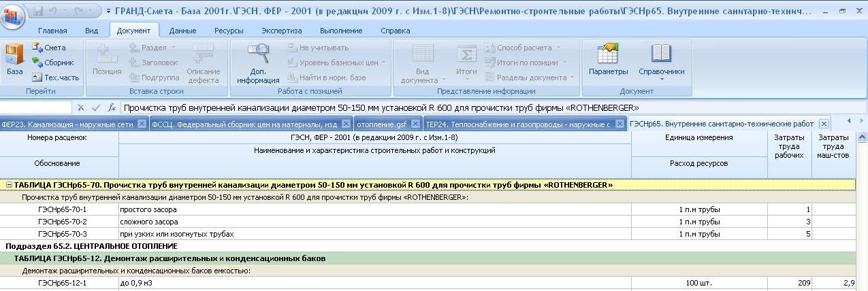Go to Смета from the Перейти group

tap(49, 48)
